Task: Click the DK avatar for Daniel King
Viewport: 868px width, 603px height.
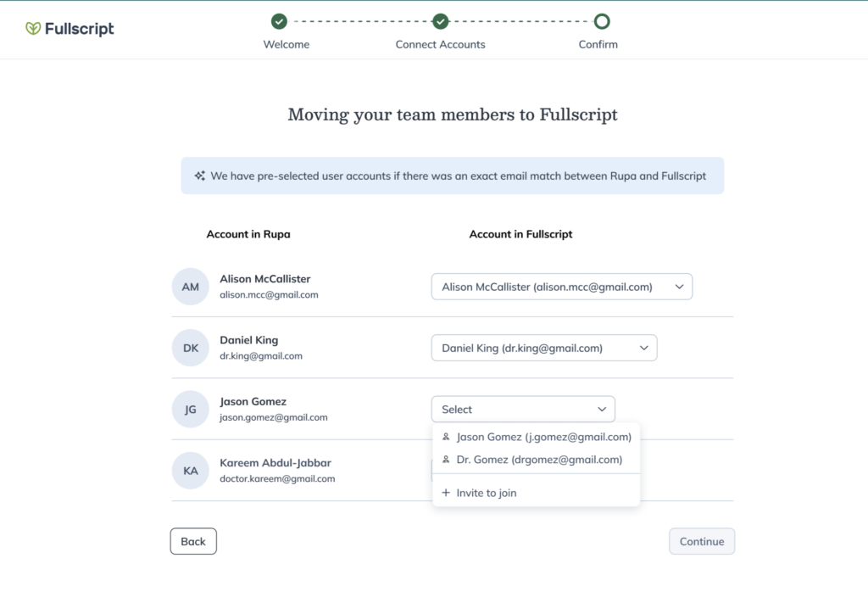Action: point(190,348)
